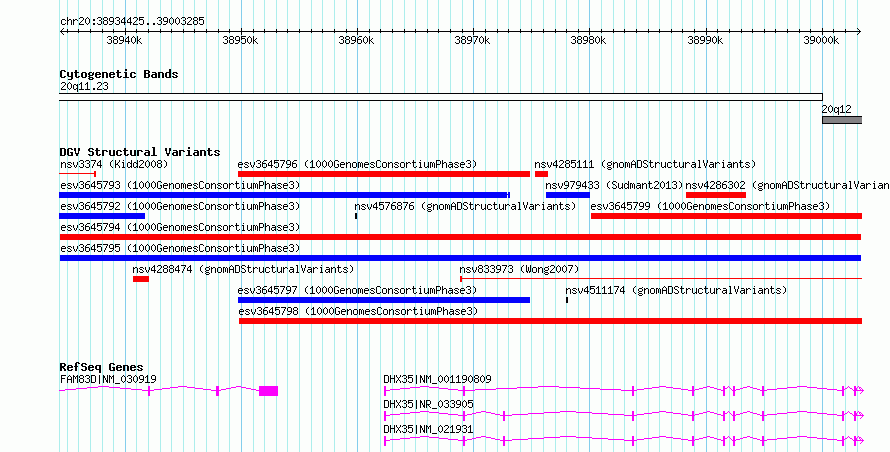Open the Cytogenetic Bands track title
This screenshot has height=452, width=890.
coord(119,74)
